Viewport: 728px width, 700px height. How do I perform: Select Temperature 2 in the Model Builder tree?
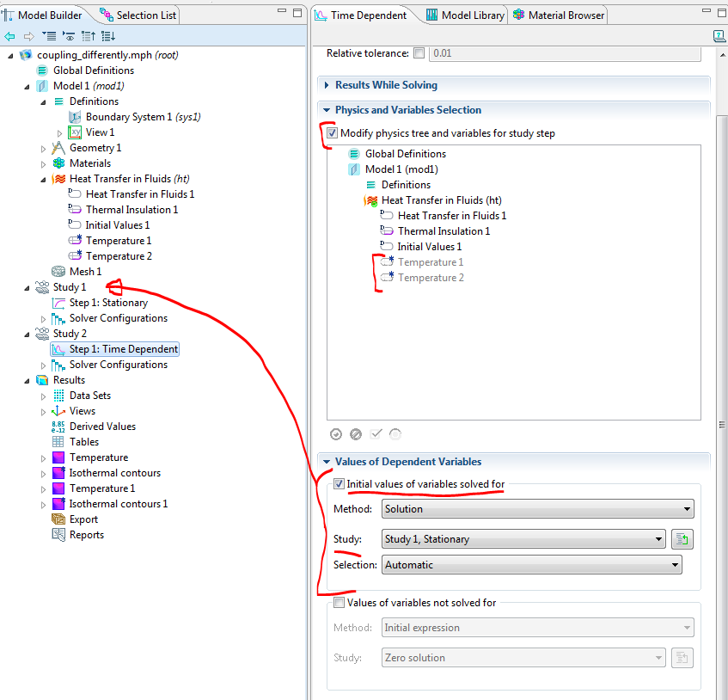click(x=119, y=256)
